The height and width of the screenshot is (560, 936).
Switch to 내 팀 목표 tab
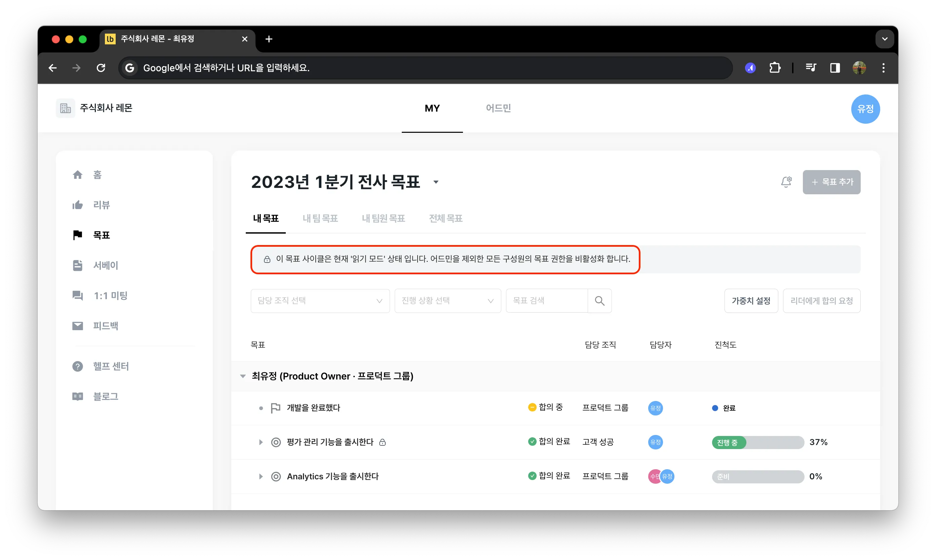320,218
